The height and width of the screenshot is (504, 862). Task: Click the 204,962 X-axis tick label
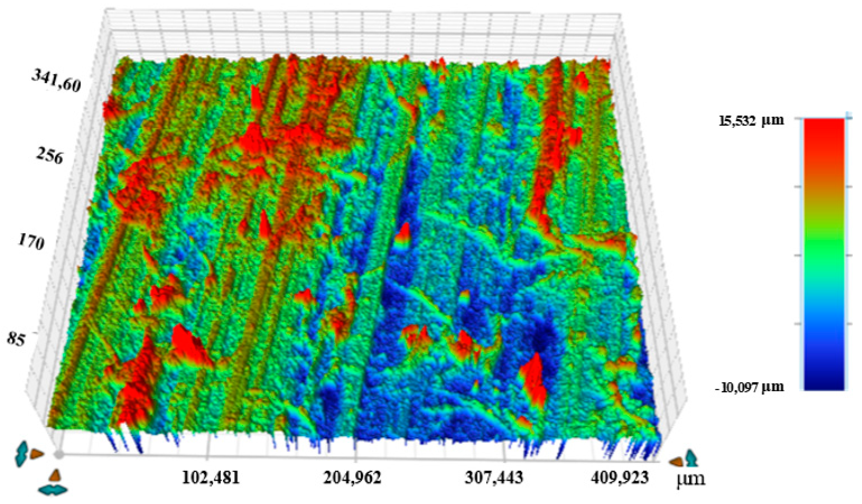(x=352, y=478)
